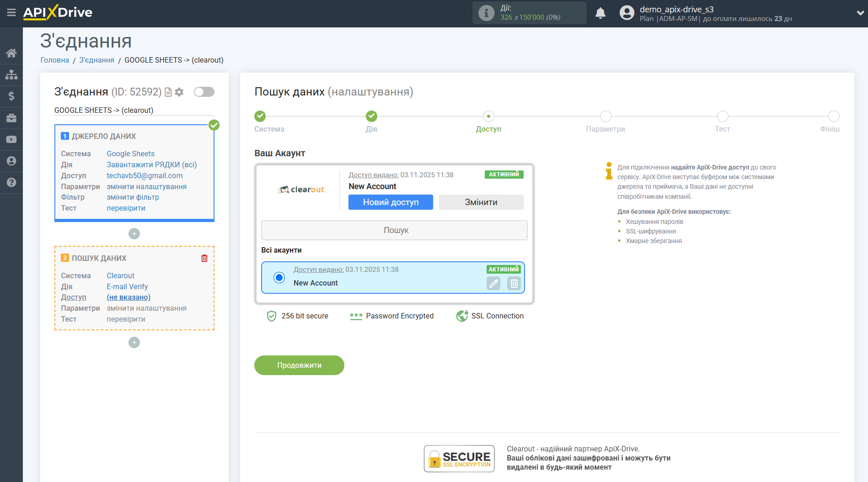The height and width of the screenshot is (482, 868).
Task: Open the sidebar hamburger menu
Action: point(11,13)
